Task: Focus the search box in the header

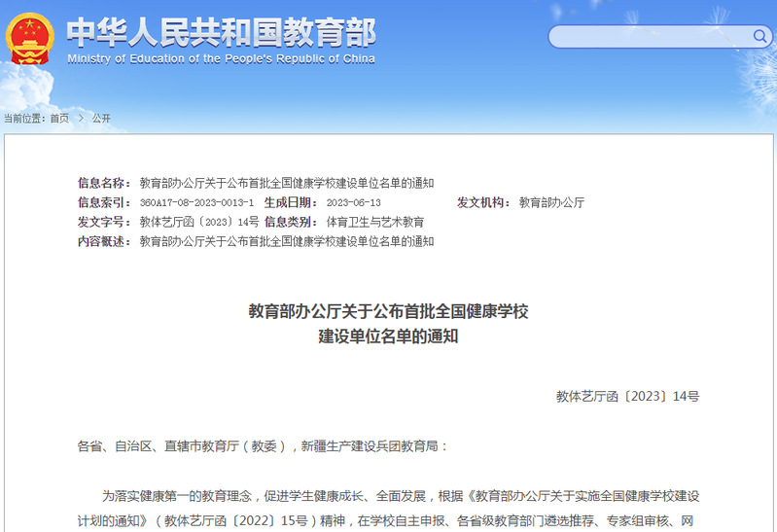Action: [x=649, y=37]
